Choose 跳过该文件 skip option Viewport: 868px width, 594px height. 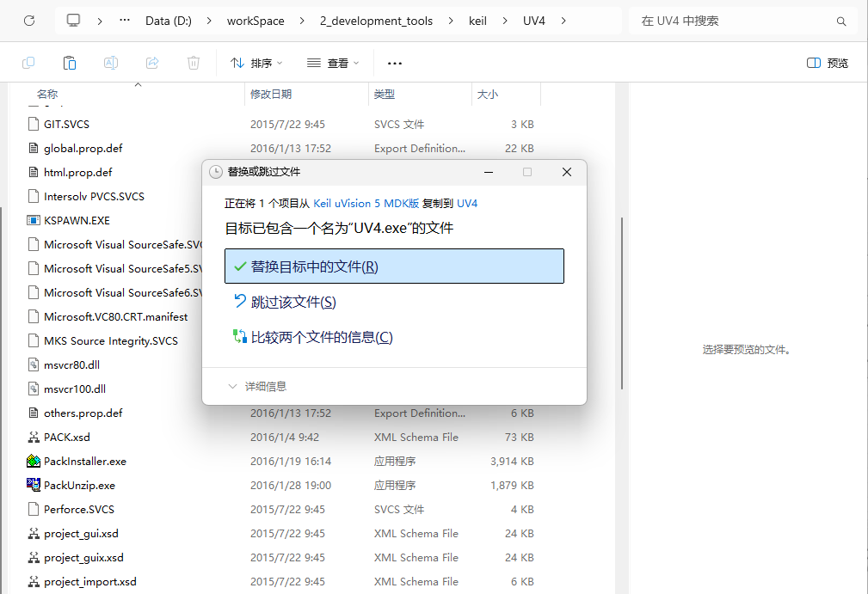tap(292, 302)
